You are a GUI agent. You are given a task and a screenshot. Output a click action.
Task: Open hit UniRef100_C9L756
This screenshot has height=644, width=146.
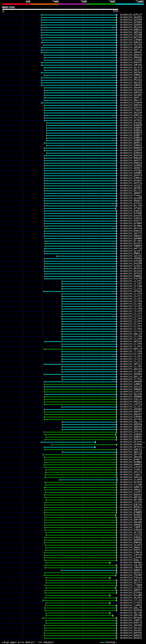point(131,565)
